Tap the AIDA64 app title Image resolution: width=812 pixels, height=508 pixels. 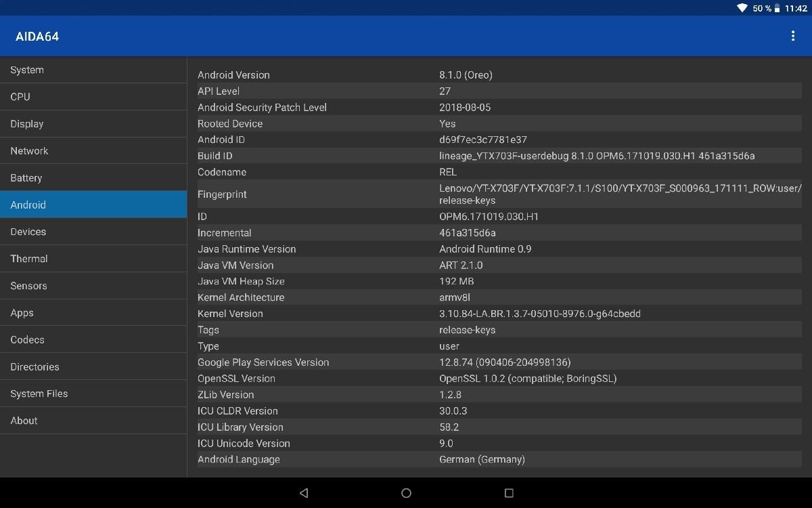(37, 37)
